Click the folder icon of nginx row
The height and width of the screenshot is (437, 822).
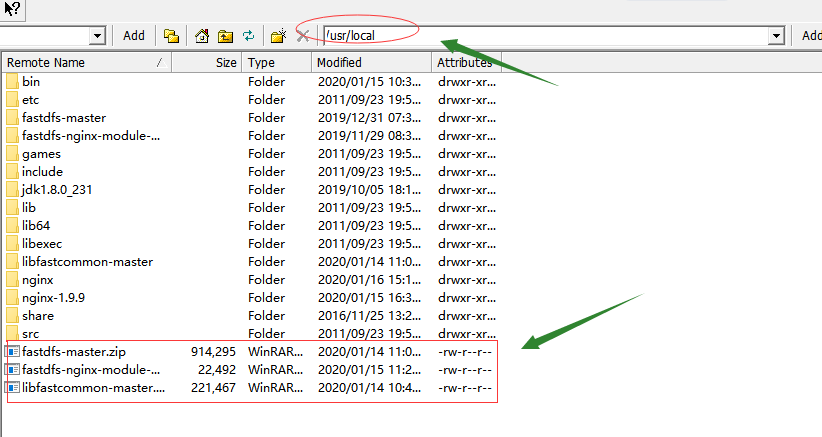point(13,280)
